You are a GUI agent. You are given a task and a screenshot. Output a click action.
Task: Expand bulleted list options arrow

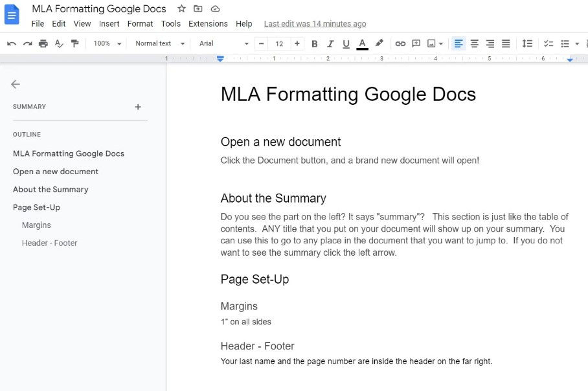[577, 44]
